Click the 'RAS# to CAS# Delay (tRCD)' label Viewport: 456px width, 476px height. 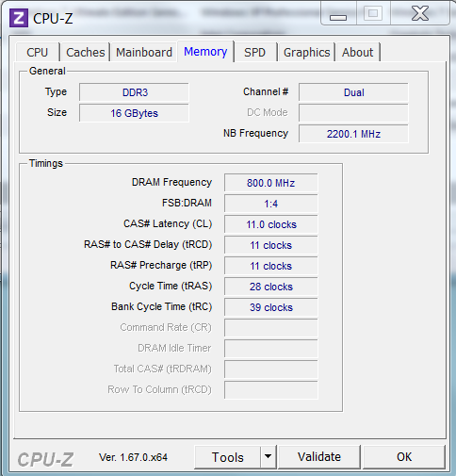pyautogui.click(x=148, y=244)
